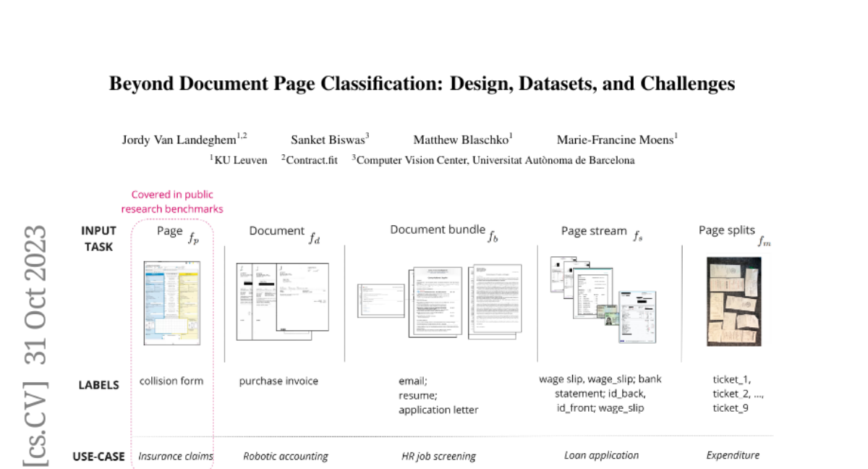Viewport: 868px width, 469px height.
Task: Click the paper title heading
Action: pyautogui.click(x=422, y=84)
